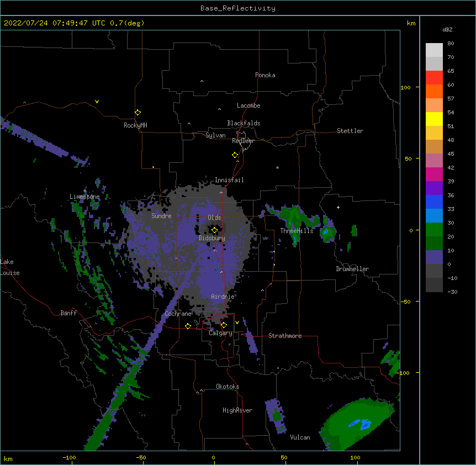Click the Cochrane label
This screenshot has width=476, height=465.
point(178,314)
